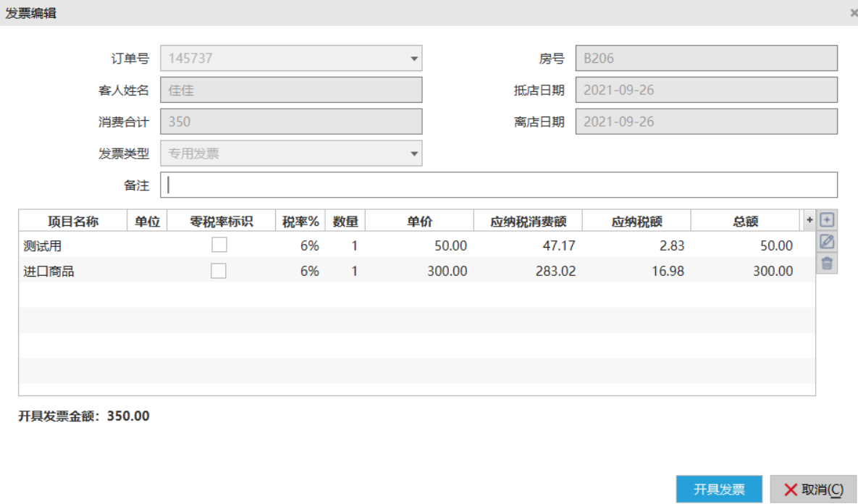
Task: Sort by the 税率% column header
Action: [300, 222]
